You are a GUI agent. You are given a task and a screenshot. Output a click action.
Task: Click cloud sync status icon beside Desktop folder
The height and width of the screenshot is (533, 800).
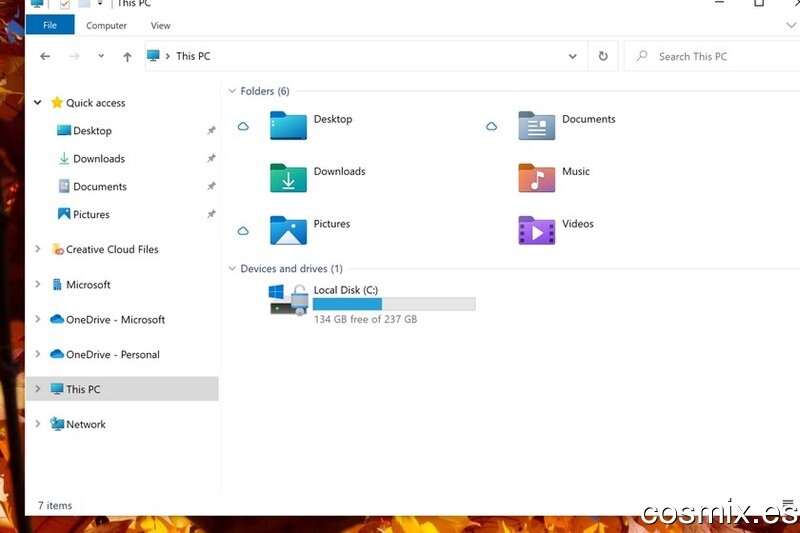[243, 126]
